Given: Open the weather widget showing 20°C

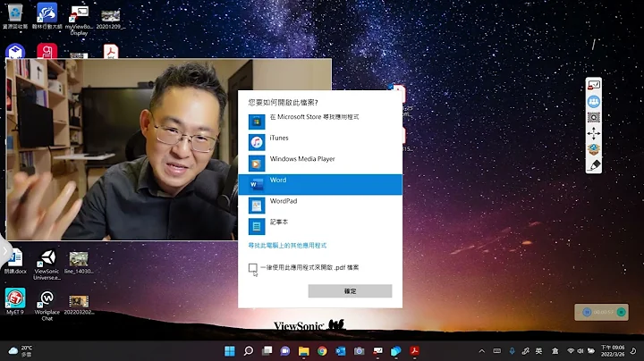Looking at the screenshot, I should [21, 351].
